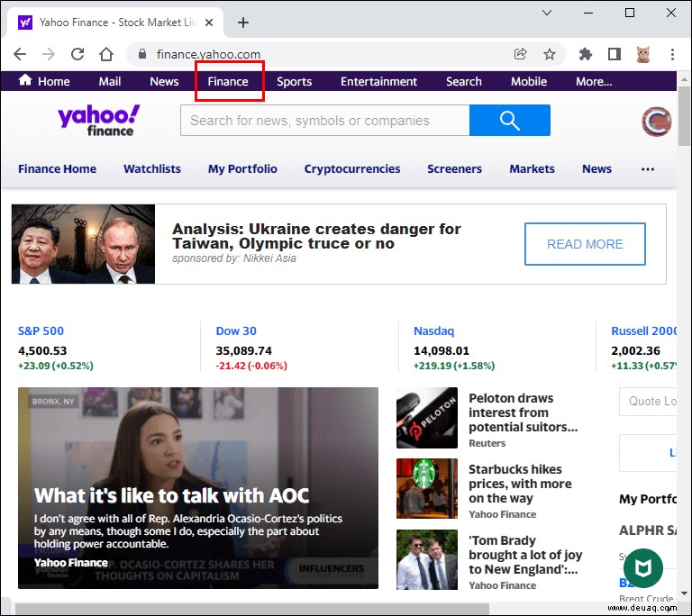Open the Markets tab
The image size is (692, 616).
point(533,169)
